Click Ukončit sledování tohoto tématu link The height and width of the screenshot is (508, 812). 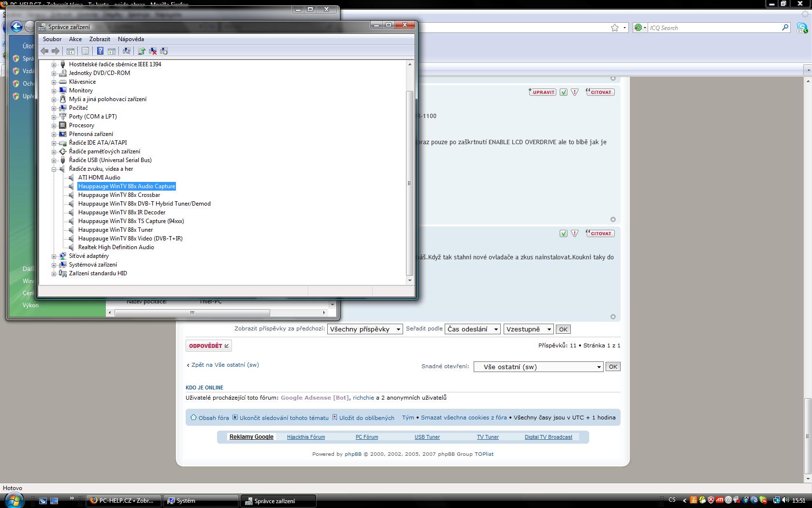click(x=284, y=418)
